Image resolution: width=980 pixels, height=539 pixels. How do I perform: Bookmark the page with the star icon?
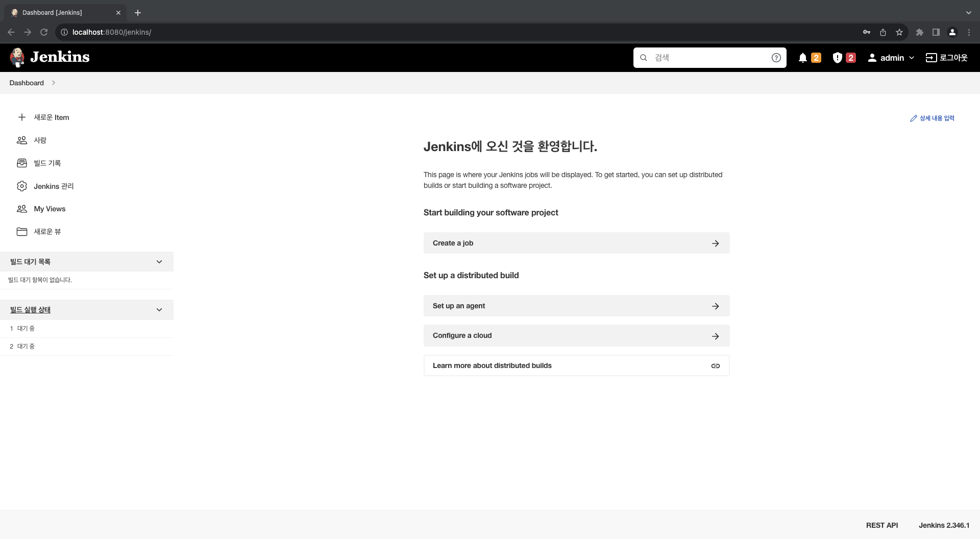[899, 32]
